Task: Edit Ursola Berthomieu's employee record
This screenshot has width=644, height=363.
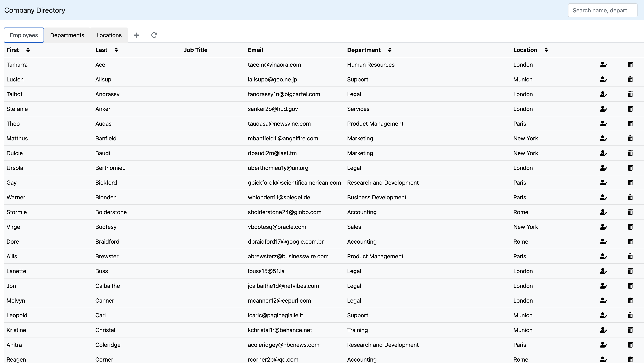Action: pyautogui.click(x=604, y=168)
